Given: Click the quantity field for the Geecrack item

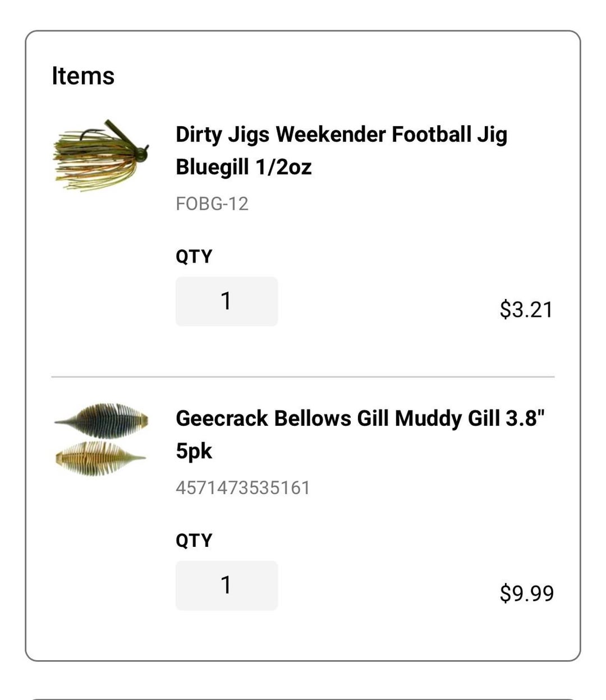Looking at the screenshot, I should pos(227,585).
